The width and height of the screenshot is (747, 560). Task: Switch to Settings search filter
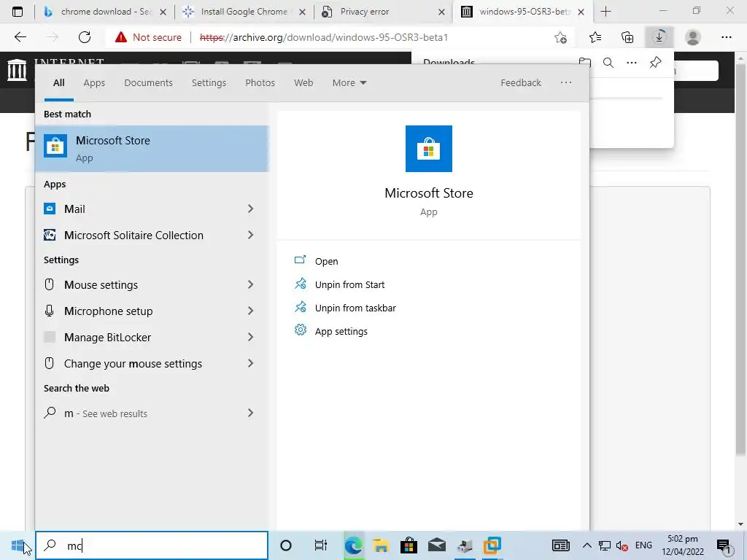[x=209, y=83]
